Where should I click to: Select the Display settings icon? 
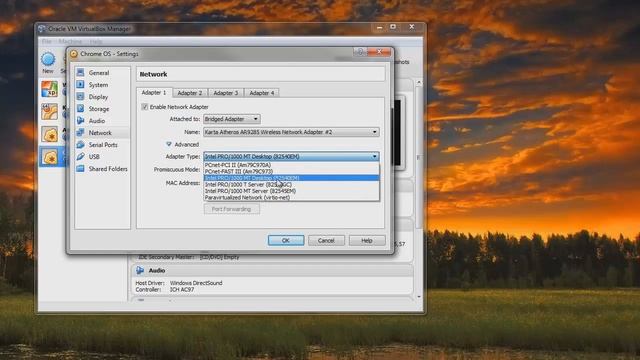(80, 97)
